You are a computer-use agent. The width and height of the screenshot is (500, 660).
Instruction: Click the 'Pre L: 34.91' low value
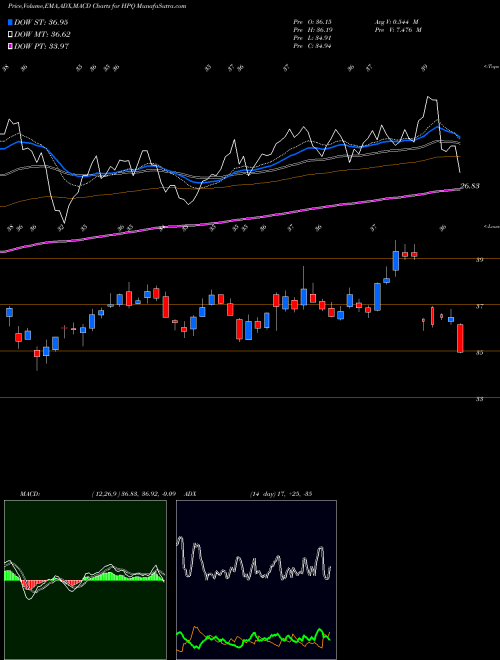pyautogui.click(x=313, y=38)
